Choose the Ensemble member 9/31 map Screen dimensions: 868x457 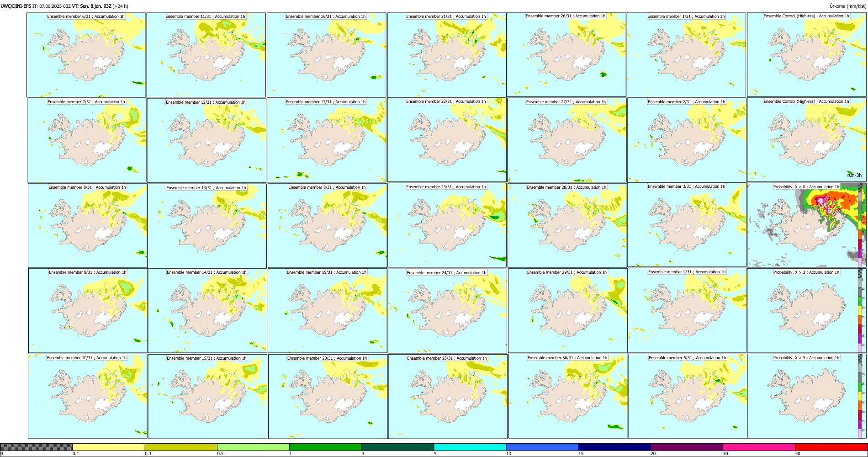point(88,311)
